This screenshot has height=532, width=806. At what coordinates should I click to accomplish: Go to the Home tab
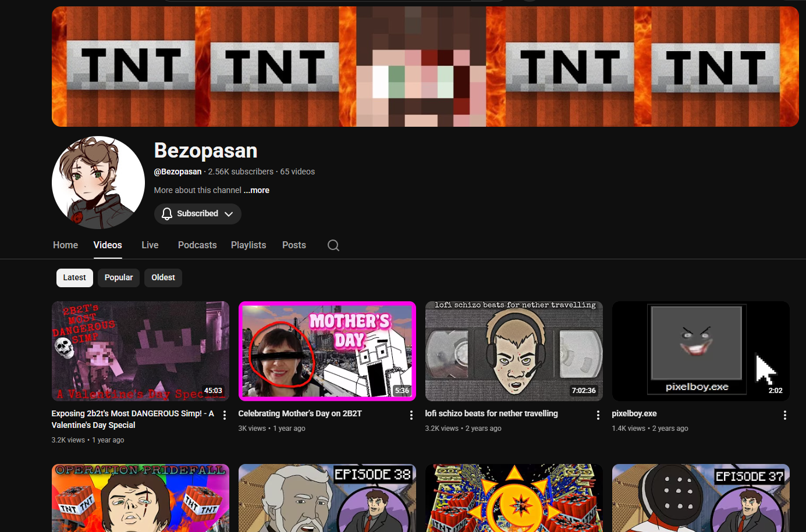[65, 245]
